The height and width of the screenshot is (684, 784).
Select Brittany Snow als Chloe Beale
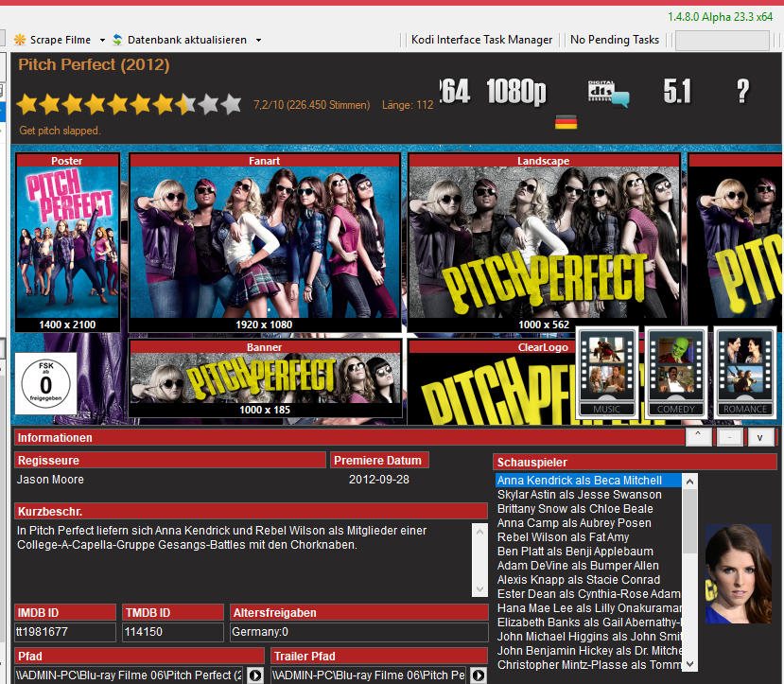pos(588,508)
